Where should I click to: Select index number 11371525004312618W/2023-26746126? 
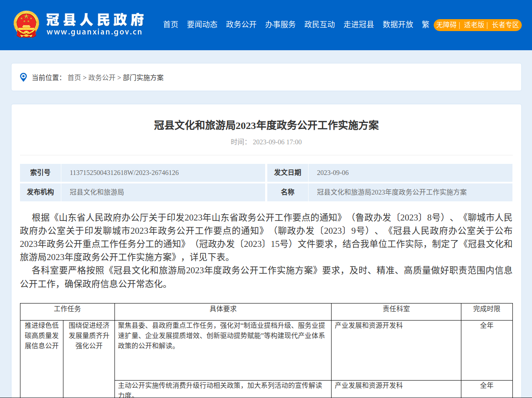pyautogui.click(x=124, y=173)
